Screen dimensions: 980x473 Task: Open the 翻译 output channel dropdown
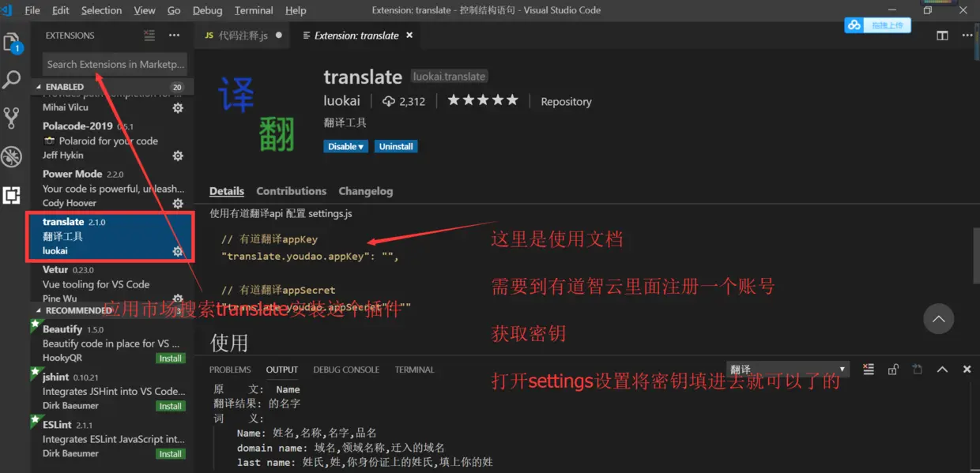coord(786,369)
